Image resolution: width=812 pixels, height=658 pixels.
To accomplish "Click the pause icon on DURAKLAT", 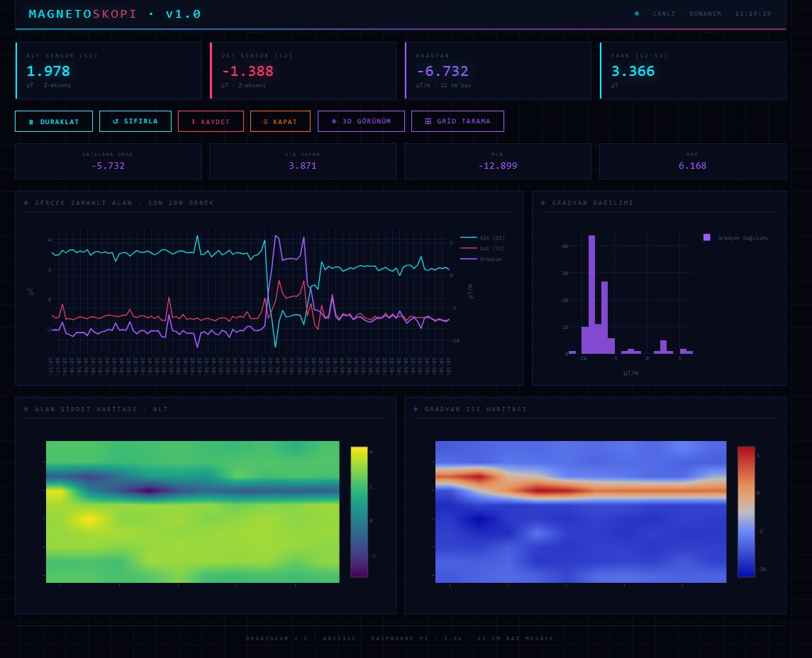I will pos(31,122).
